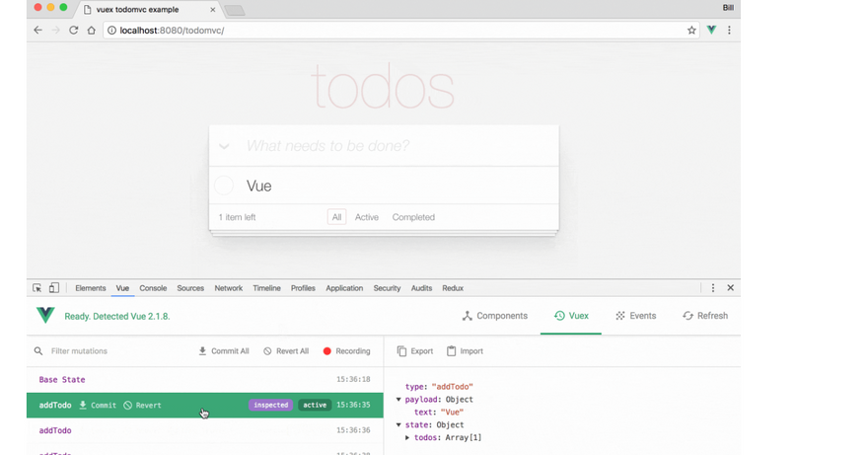Toggle all todos complete with the chevron

point(225,146)
